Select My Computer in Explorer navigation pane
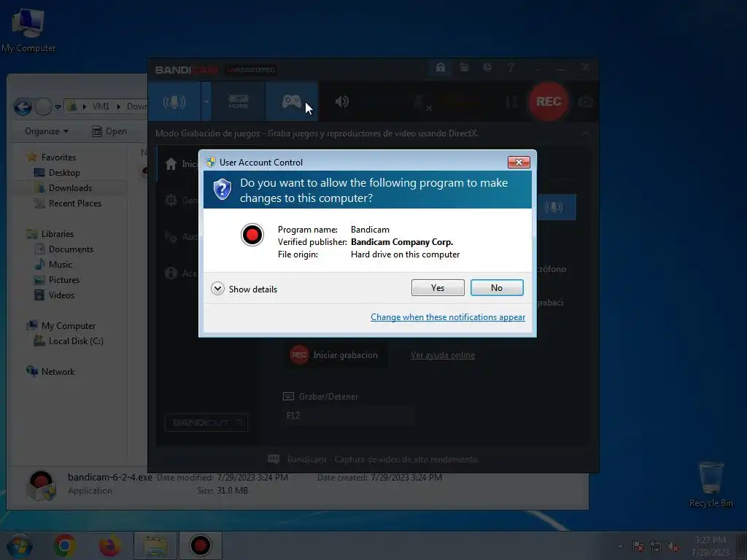Image resolution: width=747 pixels, height=560 pixels. point(61,326)
